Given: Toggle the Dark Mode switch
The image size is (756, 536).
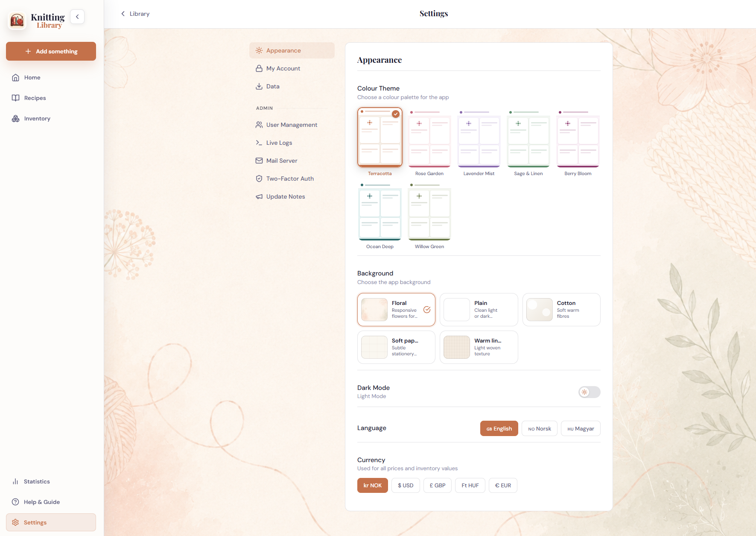Looking at the screenshot, I should (589, 392).
